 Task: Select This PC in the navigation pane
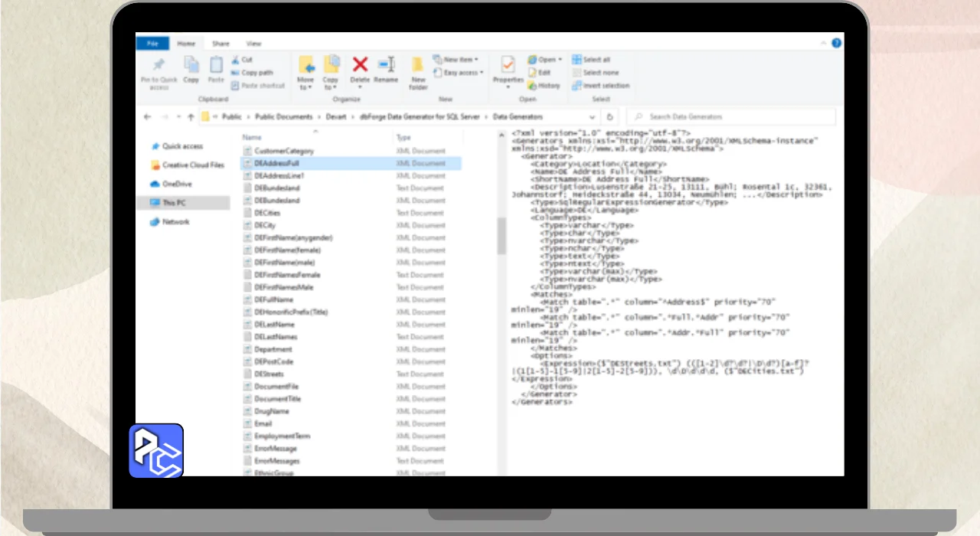[x=182, y=203]
